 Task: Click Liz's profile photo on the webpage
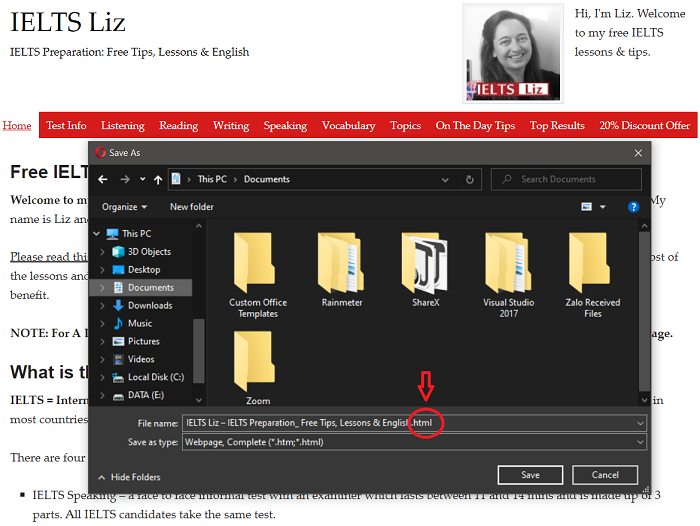[513, 54]
